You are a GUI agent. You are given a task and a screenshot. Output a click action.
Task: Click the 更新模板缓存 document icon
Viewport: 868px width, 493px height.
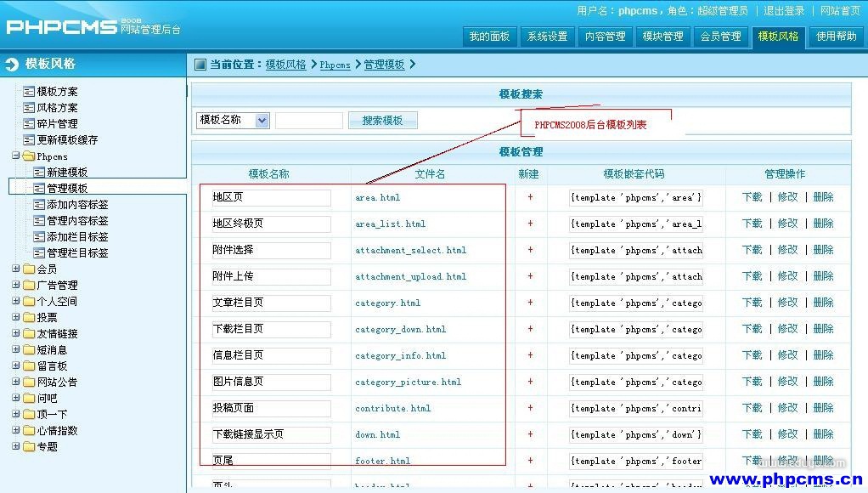tap(29, 139)
